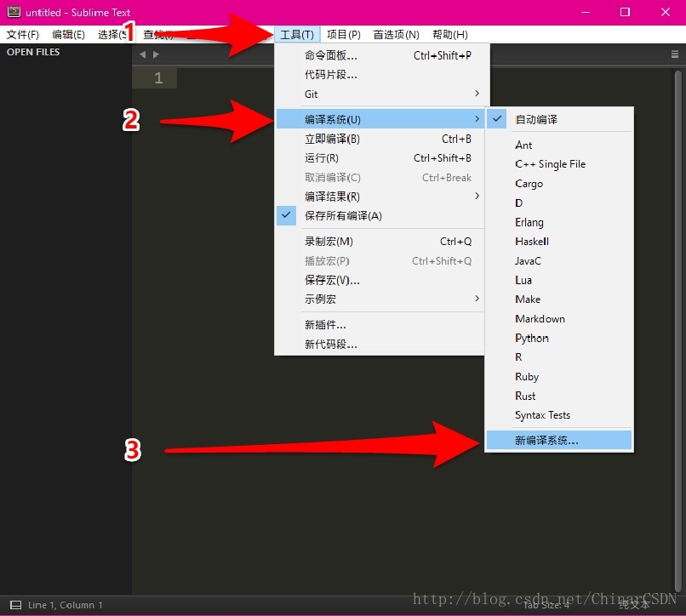Click the next tab arrow icon
686x616 pixels.
157,54
